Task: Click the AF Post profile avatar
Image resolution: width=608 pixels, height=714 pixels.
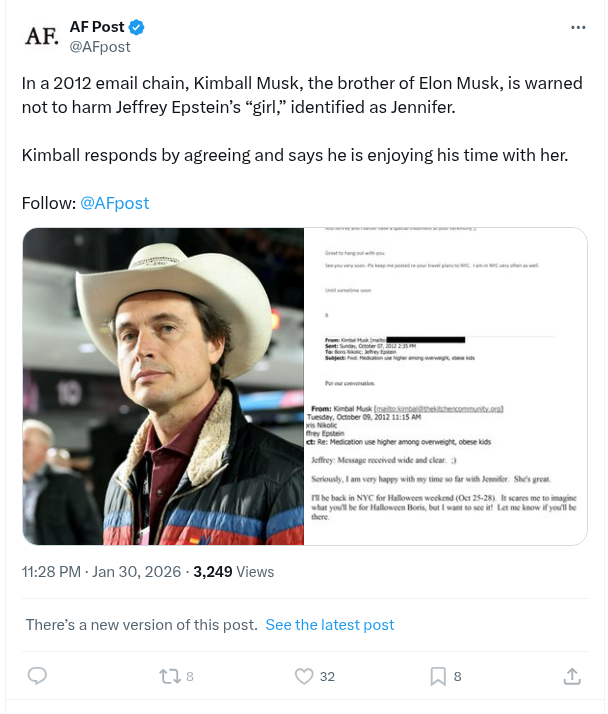Action: 41,36
